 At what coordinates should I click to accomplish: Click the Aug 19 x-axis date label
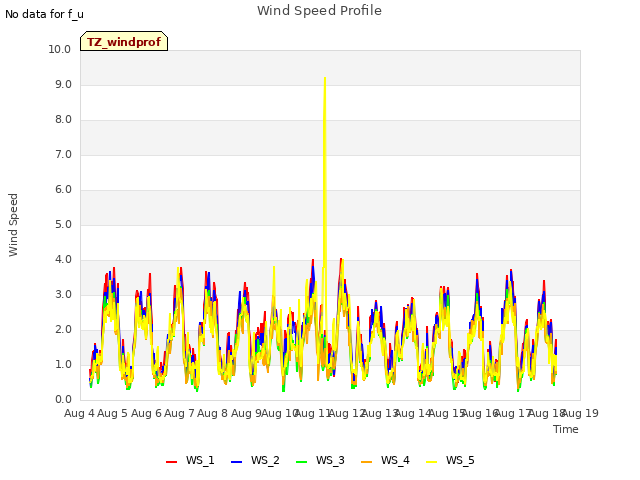[x=580, y=413]
